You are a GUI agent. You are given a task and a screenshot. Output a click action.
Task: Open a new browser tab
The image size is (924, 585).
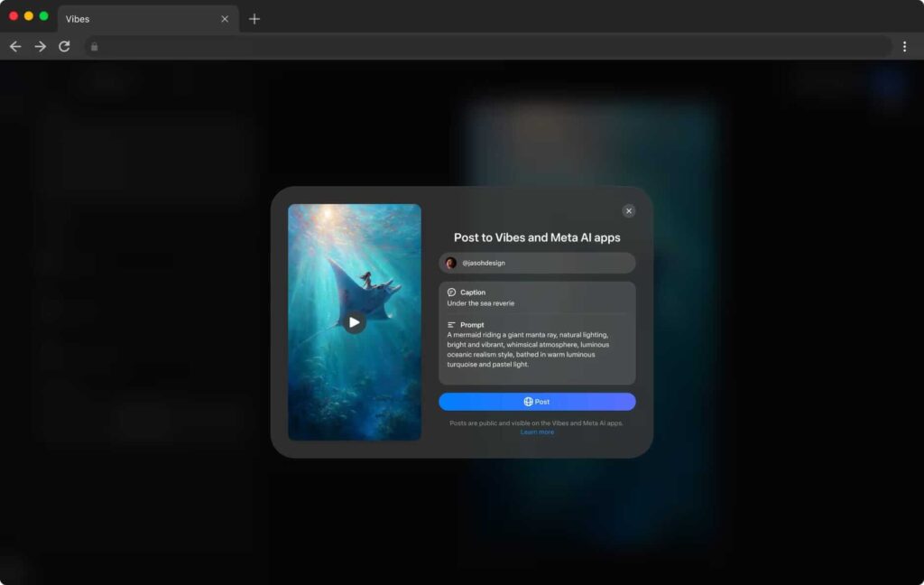254,18
